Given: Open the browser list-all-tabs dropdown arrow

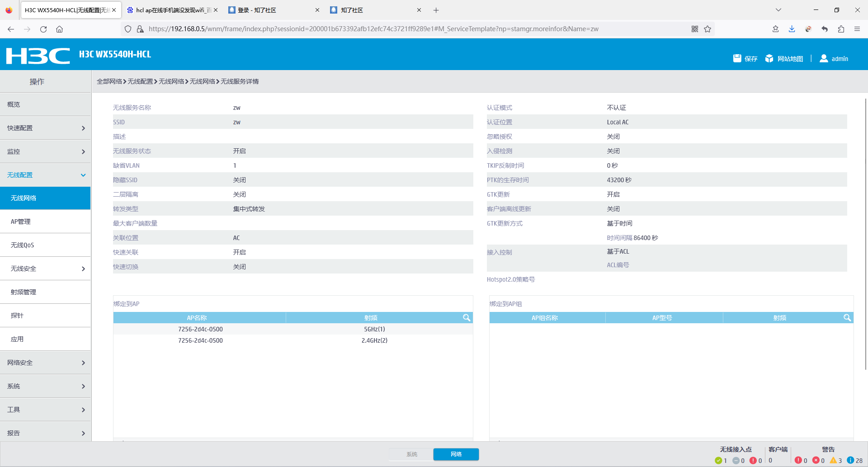Looking at the screenshot, I should pyautogui.click(x=778, y=10).
